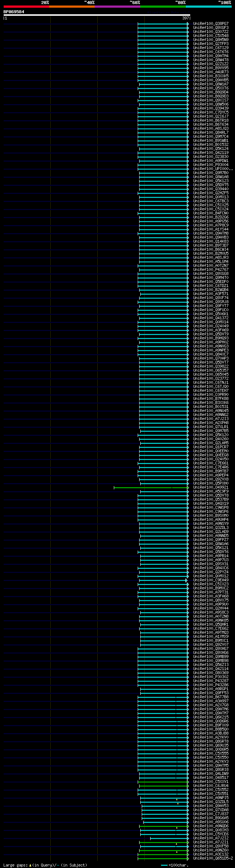The height and width of the screenshot is (868, 235).
Task: Click the =100char. scale legend
Action: 175,865
